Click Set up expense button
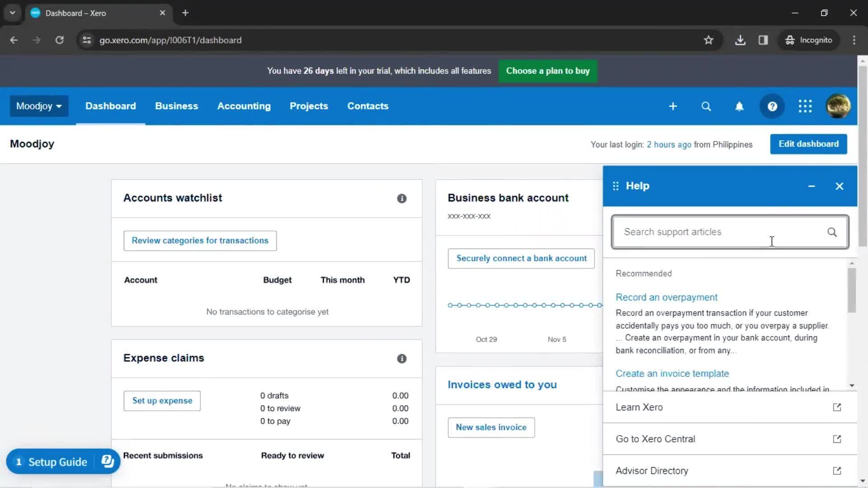 point(162,401)
